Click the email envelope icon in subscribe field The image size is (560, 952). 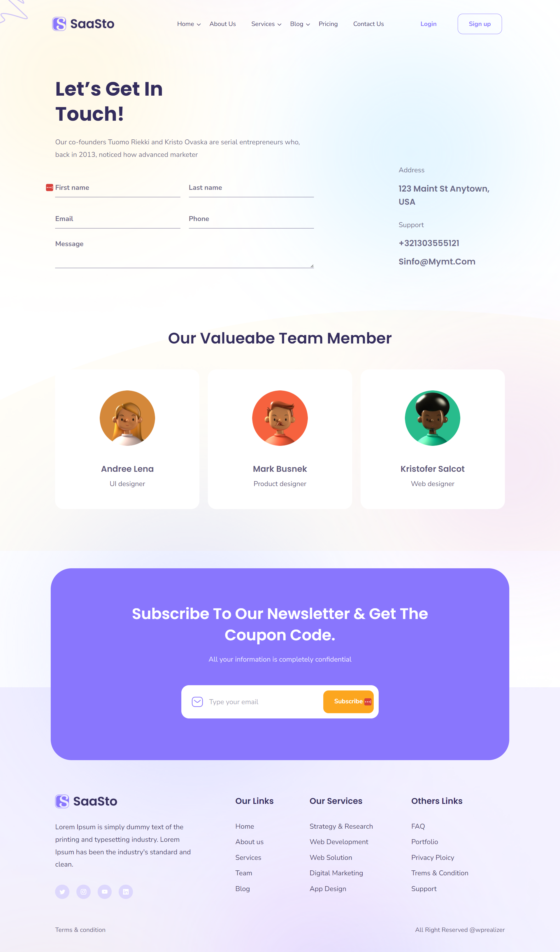(x=197, y=701)
